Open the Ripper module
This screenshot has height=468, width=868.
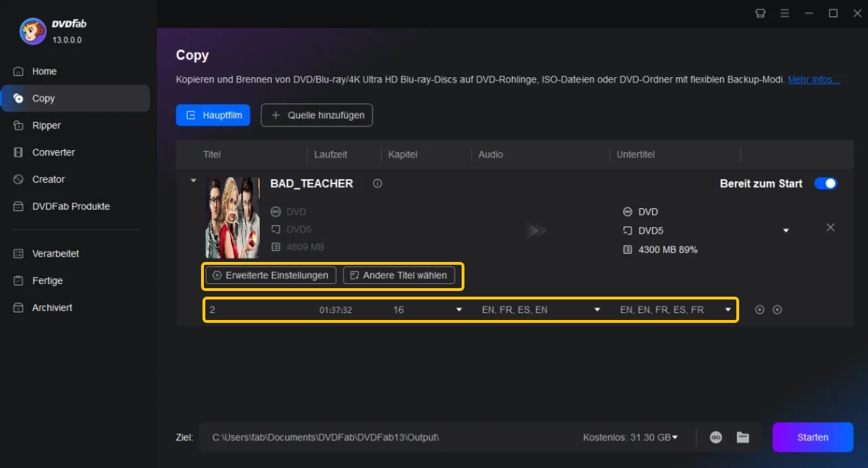46,125
